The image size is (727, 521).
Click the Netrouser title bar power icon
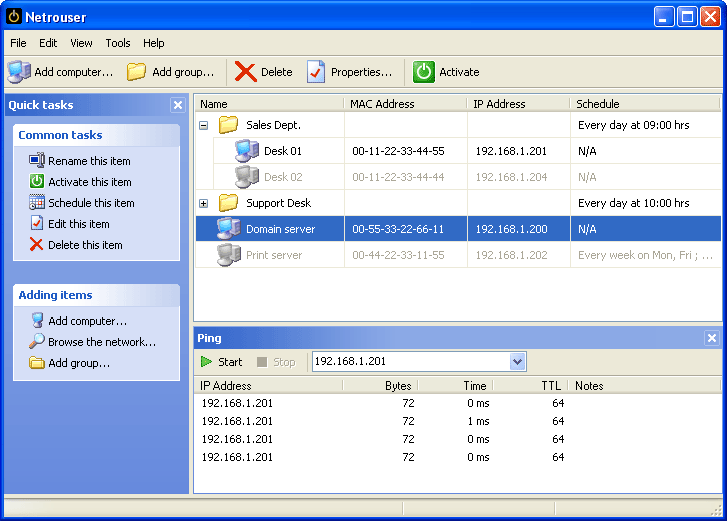(14, 17)
